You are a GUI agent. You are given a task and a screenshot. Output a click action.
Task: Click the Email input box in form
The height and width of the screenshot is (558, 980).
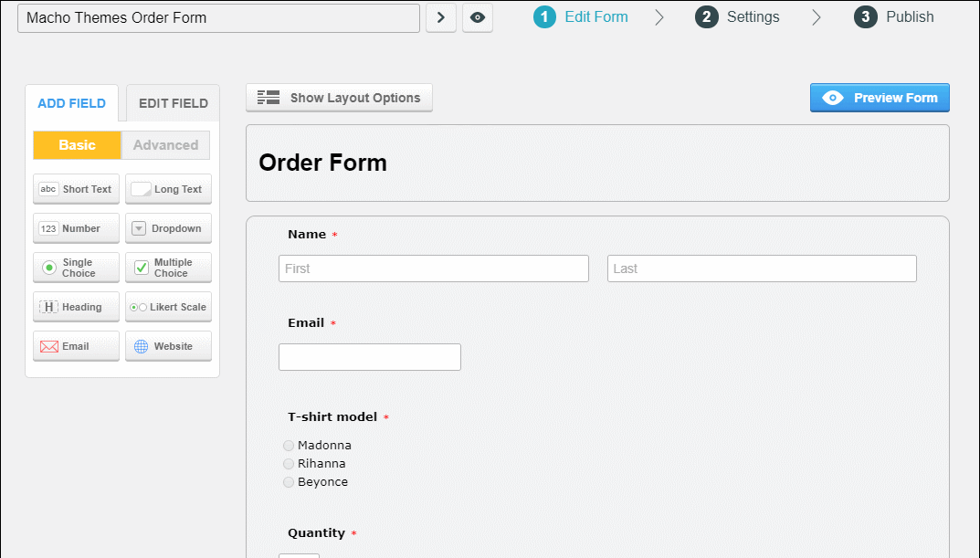click(370, 357)
